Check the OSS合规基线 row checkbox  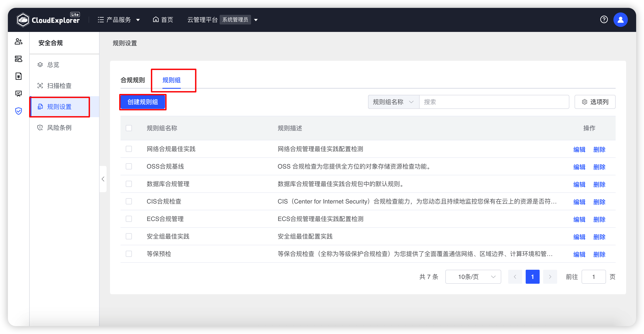[x=129, y=167]
